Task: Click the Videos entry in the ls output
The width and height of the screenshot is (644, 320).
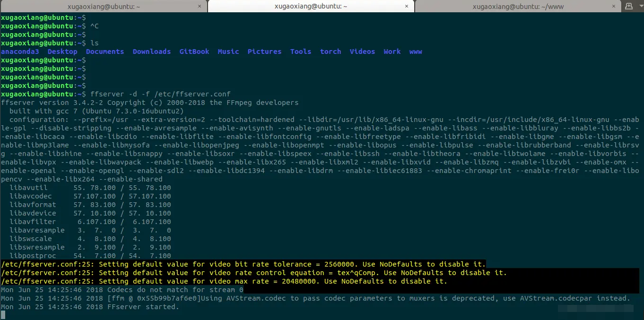Action: click(362, 52)
